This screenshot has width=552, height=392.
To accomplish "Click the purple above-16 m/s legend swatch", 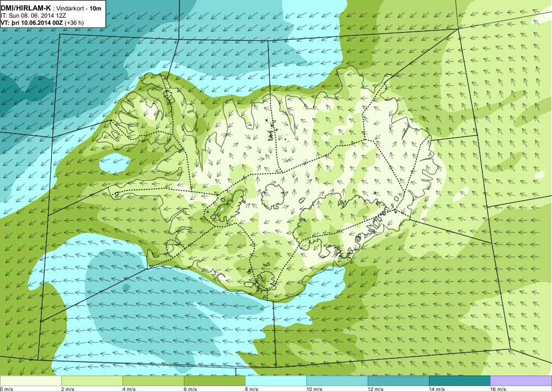I will point(521,381).
